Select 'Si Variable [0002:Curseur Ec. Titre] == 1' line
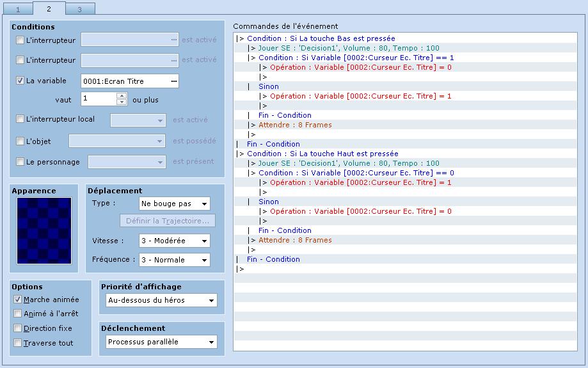The height and width of the screenshot is (368, 588). pos(406,58)
